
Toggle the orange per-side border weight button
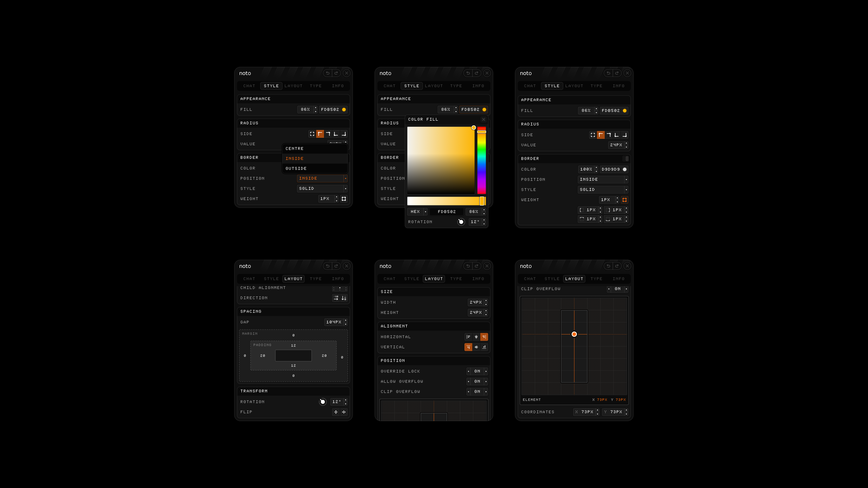624,200
